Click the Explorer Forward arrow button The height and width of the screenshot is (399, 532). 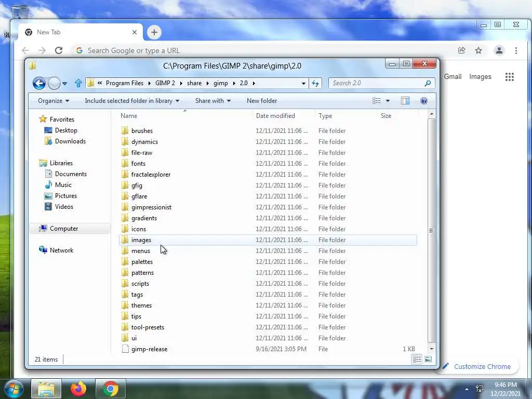click(54, 83)
